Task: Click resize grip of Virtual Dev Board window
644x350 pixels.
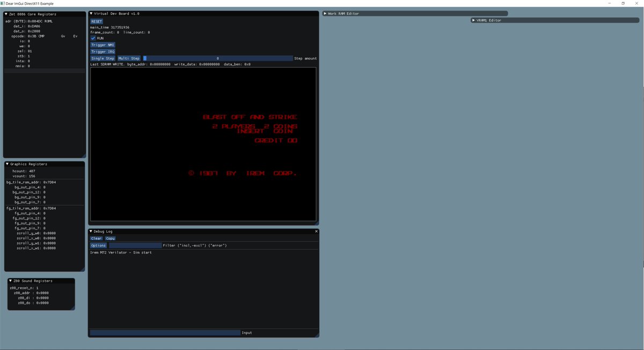Action: (317, 222)
